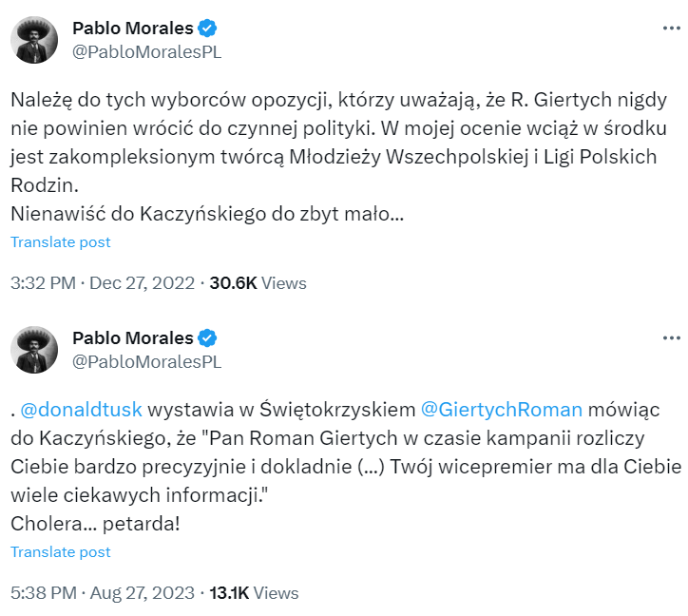Click the avatar on the Dec 27, 2022 tweet
The image size is (688, 616).
click(35, 39)
